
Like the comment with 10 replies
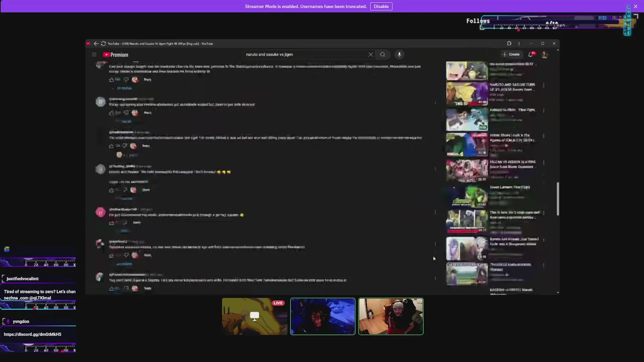(112, 79)
